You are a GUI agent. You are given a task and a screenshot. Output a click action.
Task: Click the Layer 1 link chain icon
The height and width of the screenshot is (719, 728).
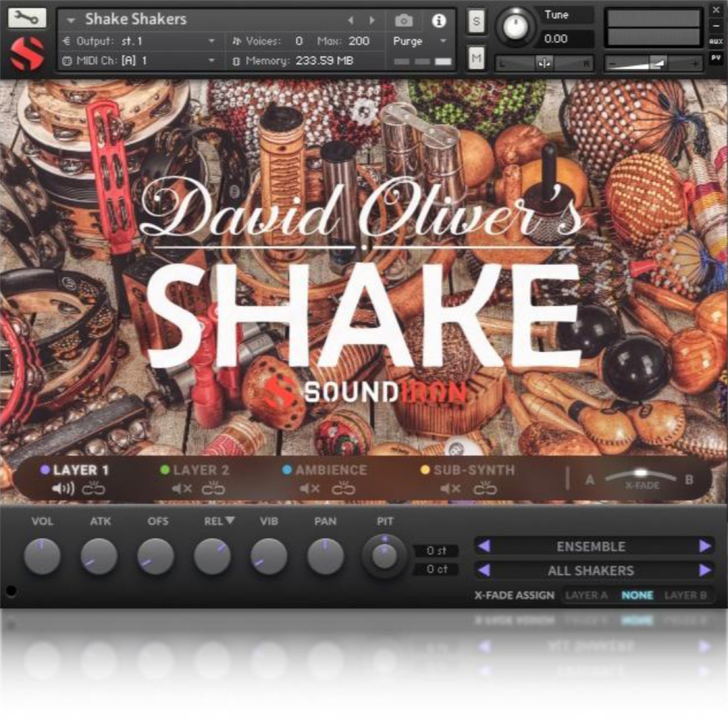(x=94, y=489)
